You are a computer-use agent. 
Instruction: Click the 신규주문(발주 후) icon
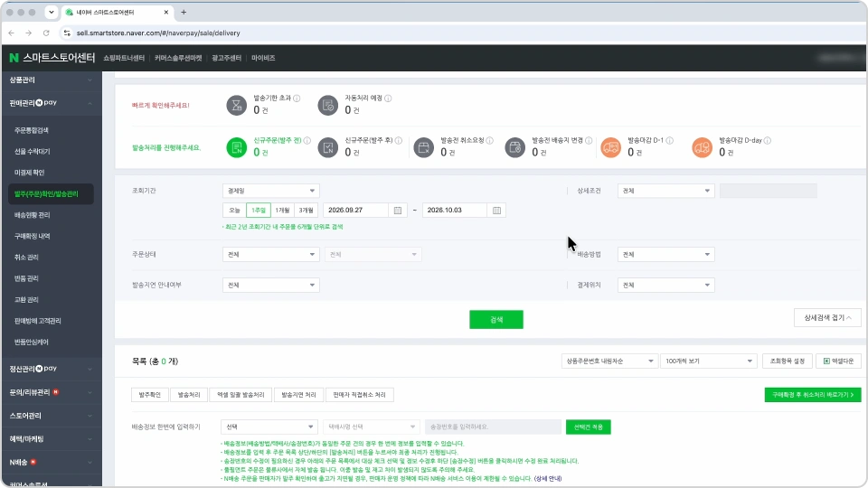pos(327,147)
